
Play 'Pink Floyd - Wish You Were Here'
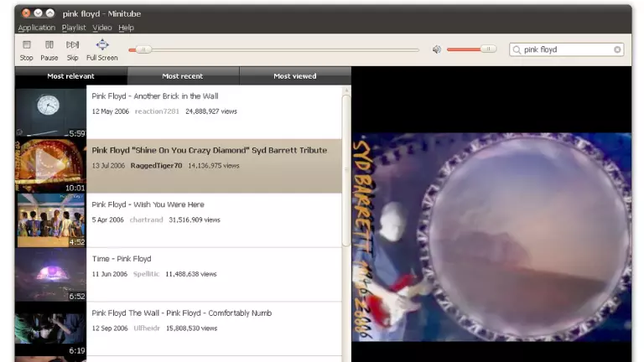click(148, 204)
